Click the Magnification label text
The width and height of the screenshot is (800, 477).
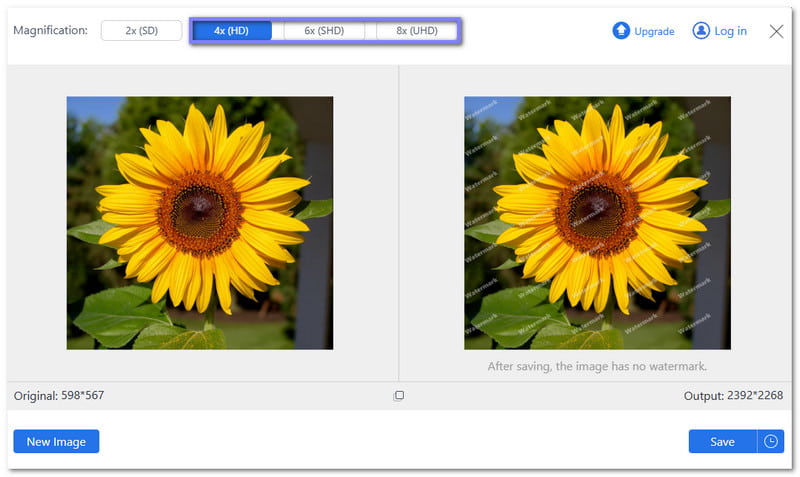coord(50,31)
